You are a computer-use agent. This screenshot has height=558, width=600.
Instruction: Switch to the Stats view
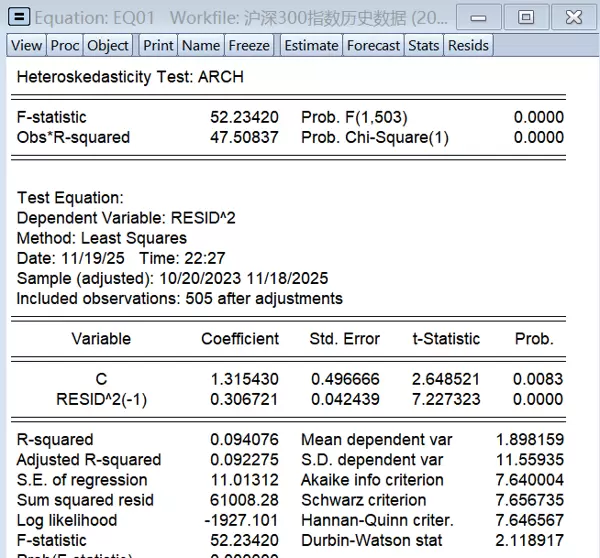(424, 45)
